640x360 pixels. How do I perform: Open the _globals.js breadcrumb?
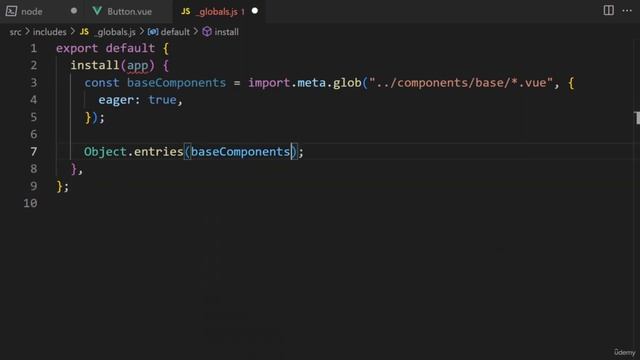click(116, 32)
